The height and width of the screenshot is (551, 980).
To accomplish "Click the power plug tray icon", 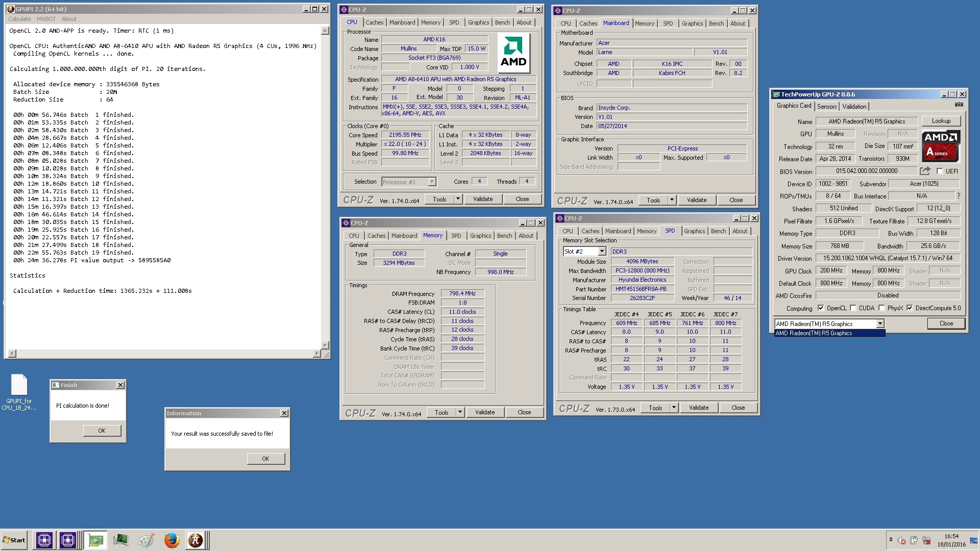I will (914, 540).
